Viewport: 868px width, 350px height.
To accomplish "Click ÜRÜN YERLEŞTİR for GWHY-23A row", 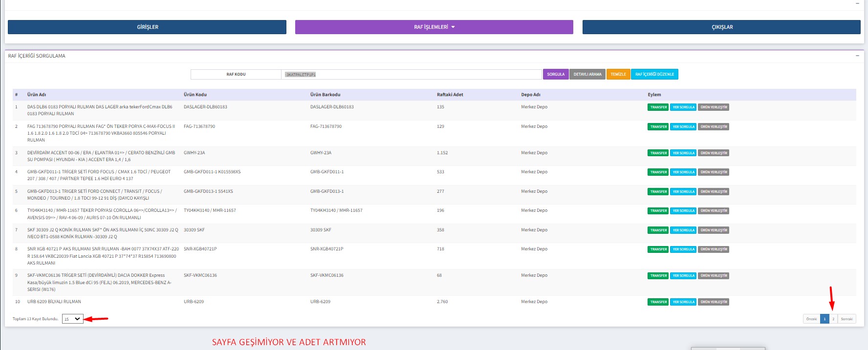I will [x=714, y=153].
